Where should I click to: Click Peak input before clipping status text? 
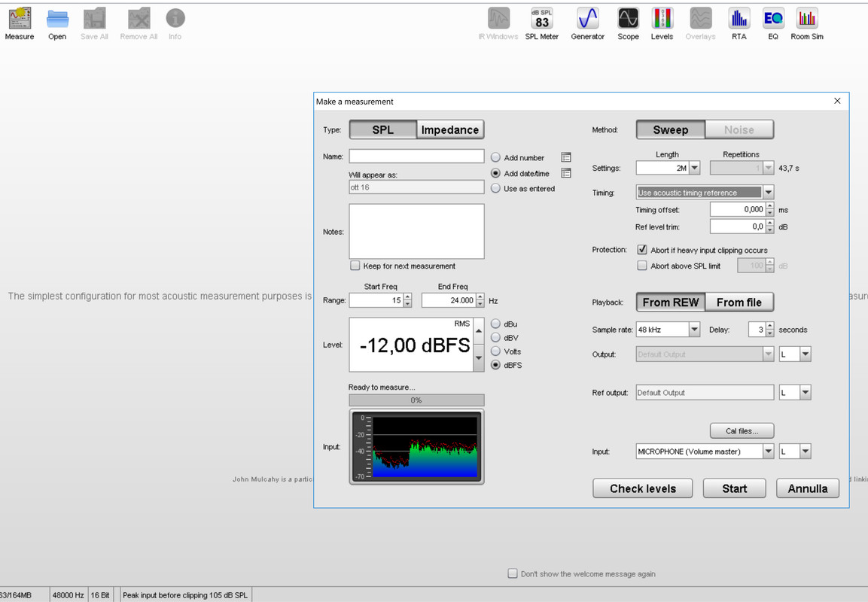tap(185, 594)
